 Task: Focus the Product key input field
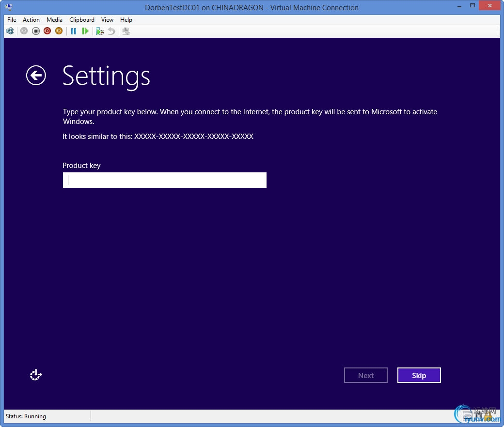click(165, 180)
